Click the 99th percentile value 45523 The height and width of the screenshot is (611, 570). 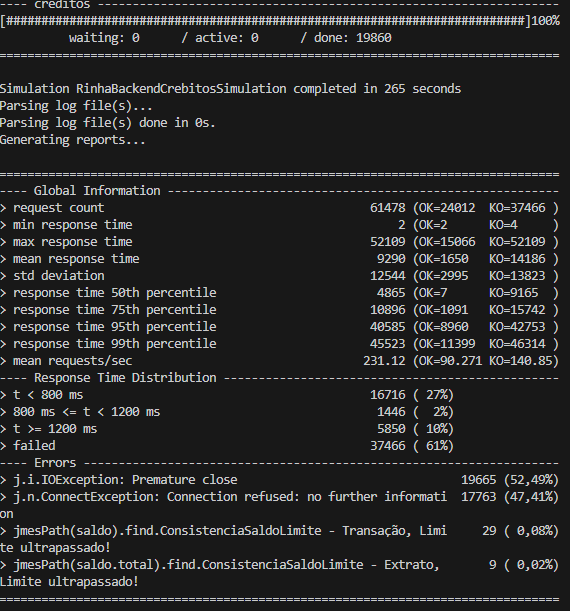(388, 344)
